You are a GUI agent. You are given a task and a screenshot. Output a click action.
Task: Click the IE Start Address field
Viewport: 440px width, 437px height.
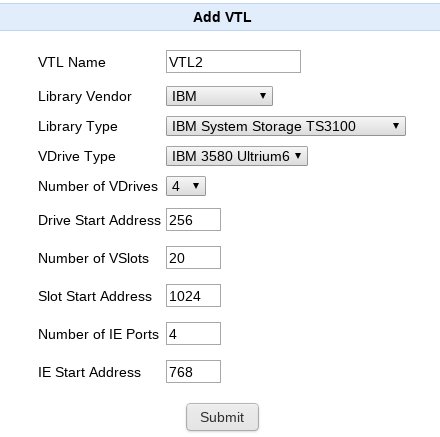193,372
